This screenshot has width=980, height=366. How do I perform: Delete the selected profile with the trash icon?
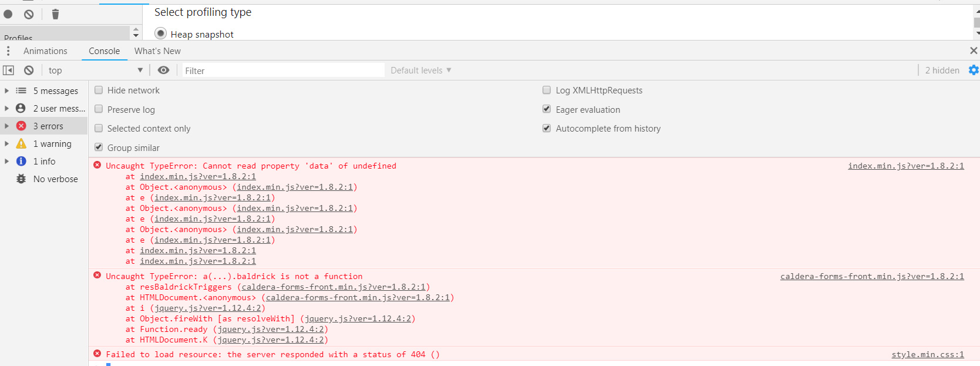coord(55,14)
